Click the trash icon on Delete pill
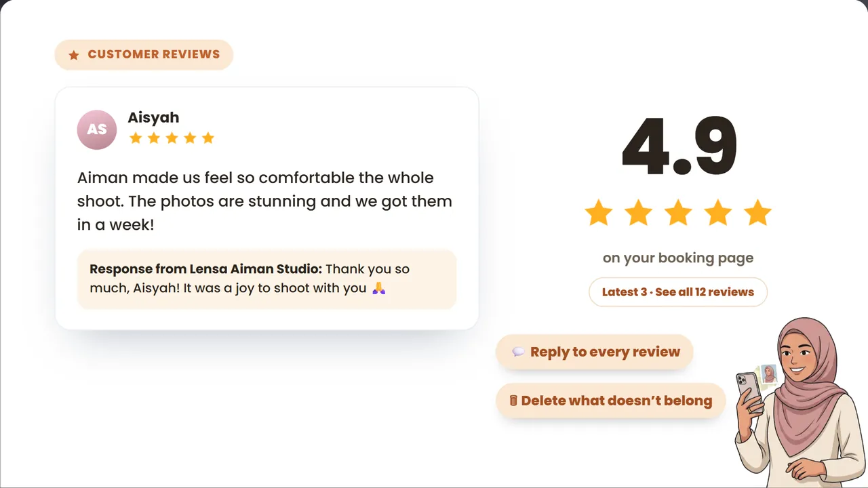The image size is (868, 488). (513, 401)
